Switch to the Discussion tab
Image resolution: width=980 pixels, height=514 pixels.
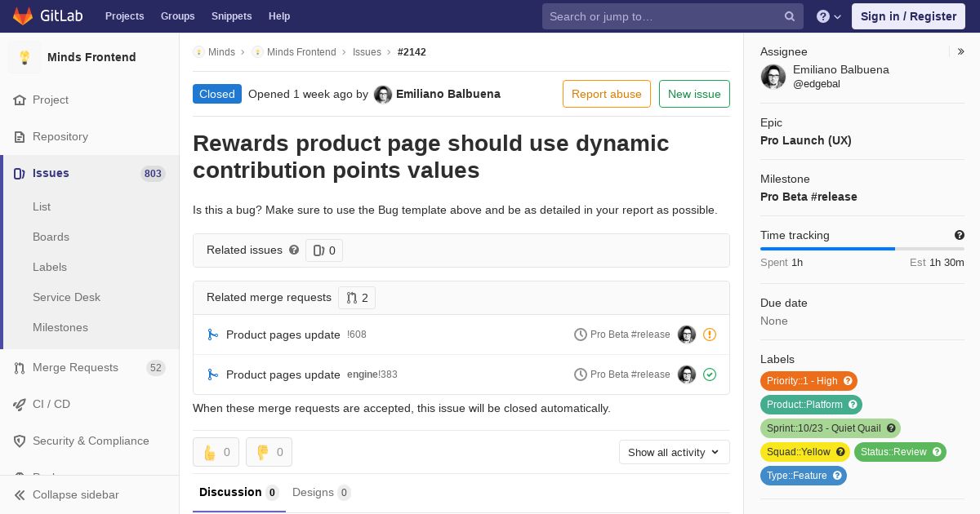point(239,493)
